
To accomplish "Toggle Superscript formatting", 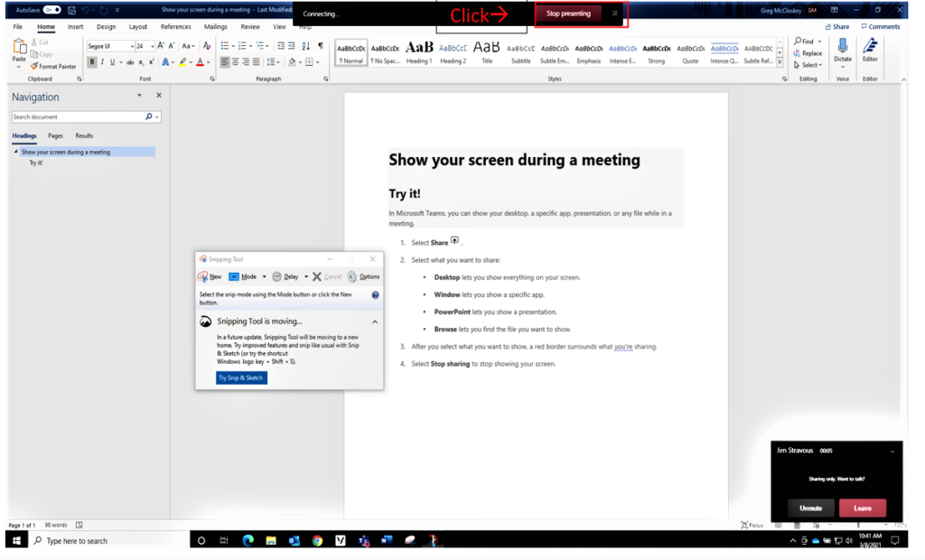I will (151, 62).
